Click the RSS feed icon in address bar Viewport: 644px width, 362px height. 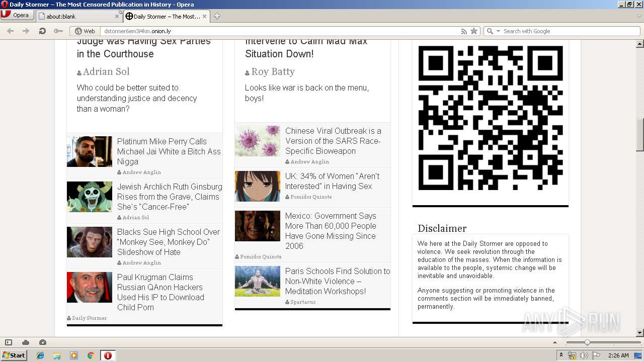coord(464,31)
